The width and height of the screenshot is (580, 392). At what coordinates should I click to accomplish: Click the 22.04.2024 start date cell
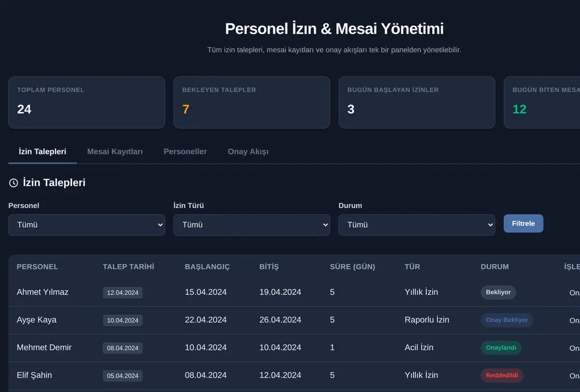[x=206, y=319]
